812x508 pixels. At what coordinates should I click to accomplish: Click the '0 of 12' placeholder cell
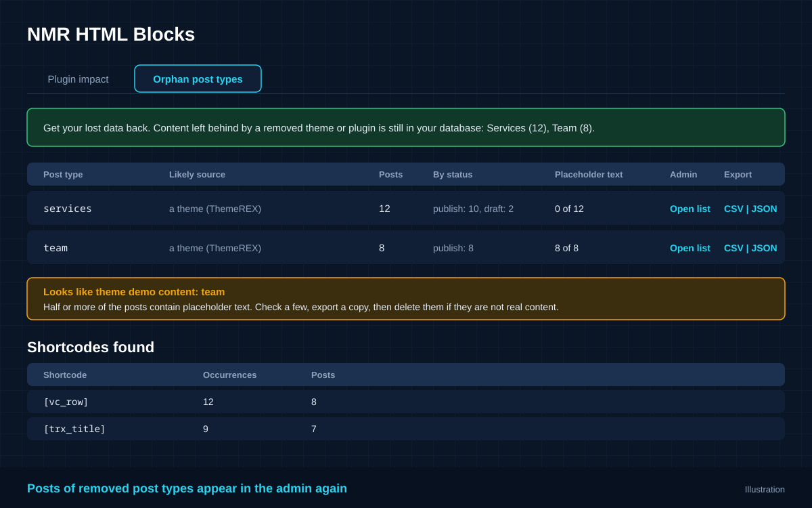tap(569, 209)
